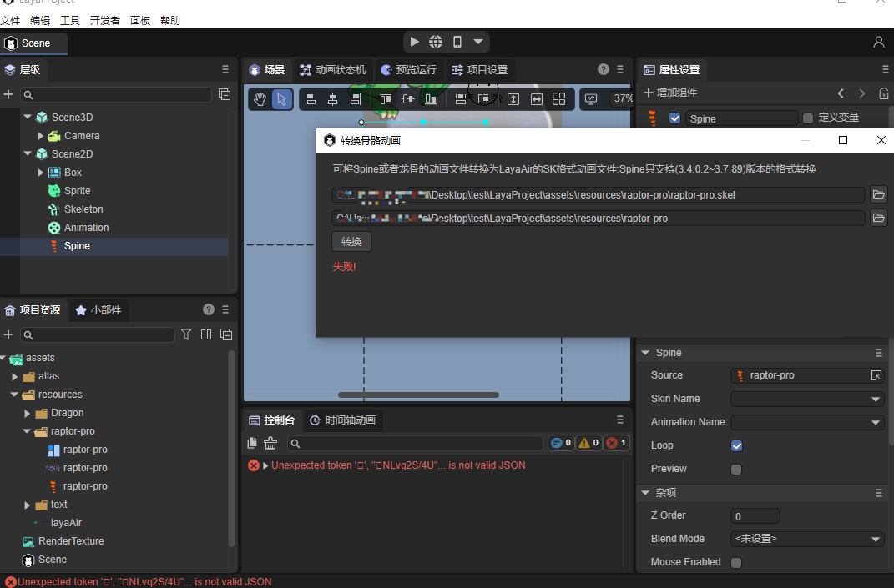The width and height of the screenshot is (894, 588).
Task: Open the 文件 menu
Action: [x=10, y=21]
